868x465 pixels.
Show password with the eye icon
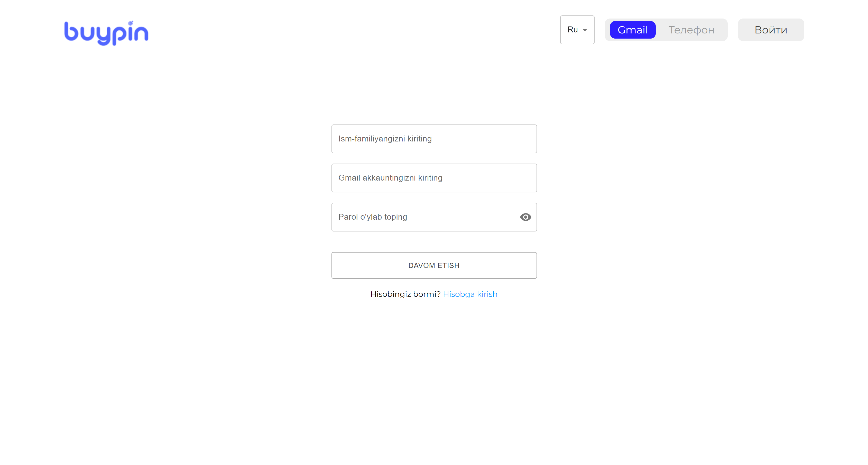click(525, 217)
